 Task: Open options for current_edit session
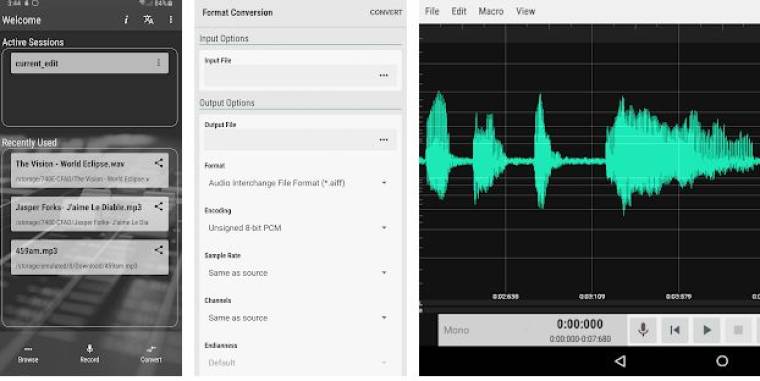click(x=158, y=63)
